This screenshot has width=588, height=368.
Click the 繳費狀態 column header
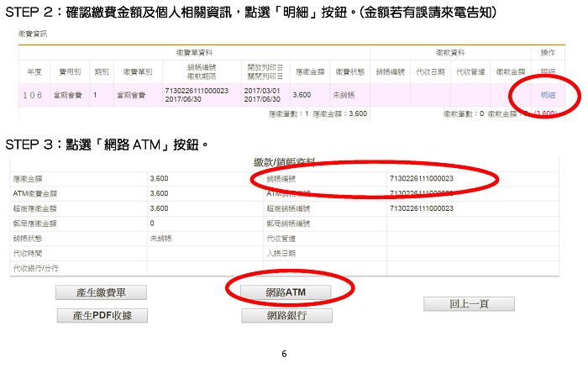tap(348, 71)
